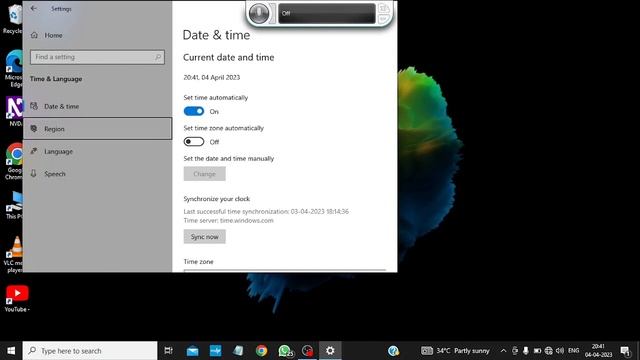Click the Time & Language section heading
The image size is (640, 360).
56,79
